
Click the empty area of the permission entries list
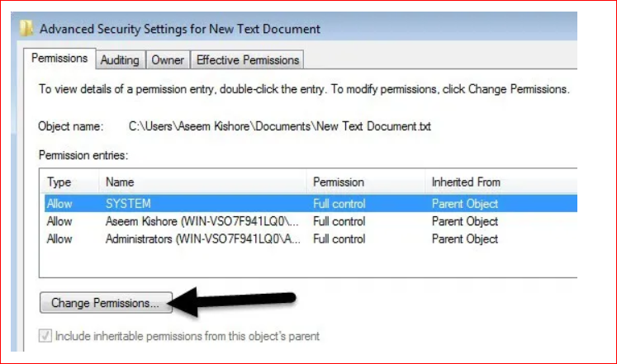(x=308, y=262)
